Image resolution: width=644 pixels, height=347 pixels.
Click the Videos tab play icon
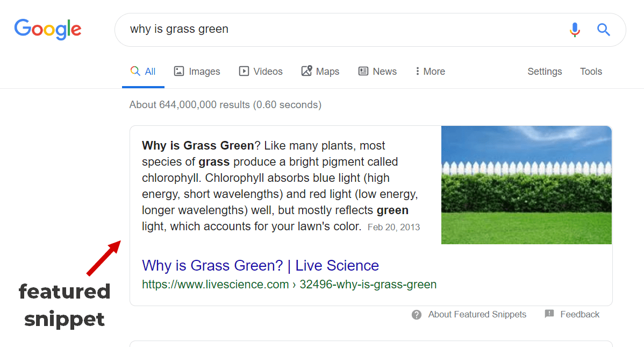click(244, 71)
